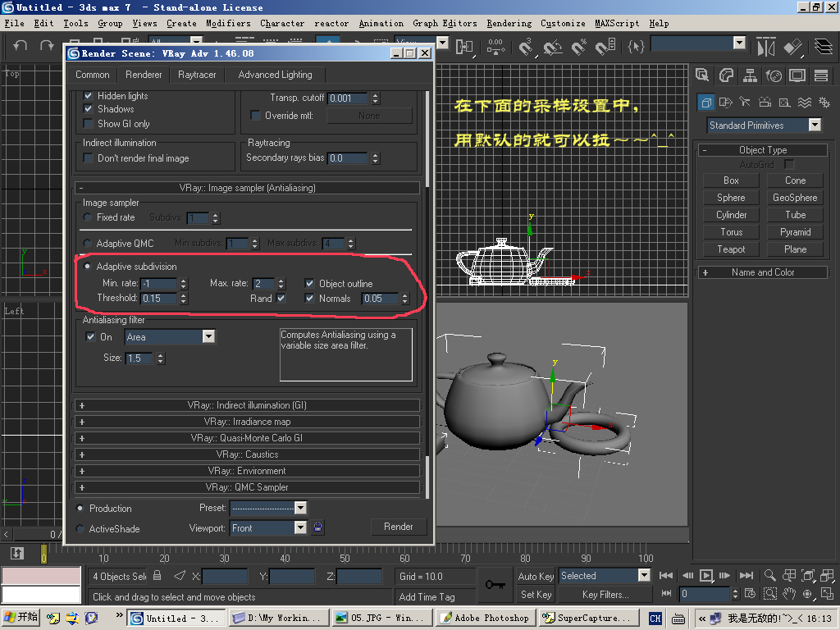This screenshot has height=630, width=840.
Task: Select the Cameras create category icon
Action: tap(765, 103)
